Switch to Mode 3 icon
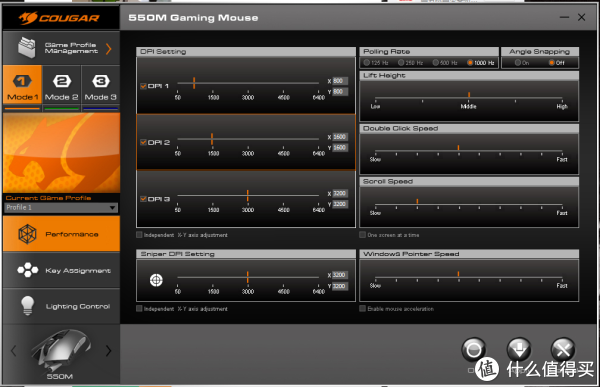The image size is (600, 387). point(101,81)
